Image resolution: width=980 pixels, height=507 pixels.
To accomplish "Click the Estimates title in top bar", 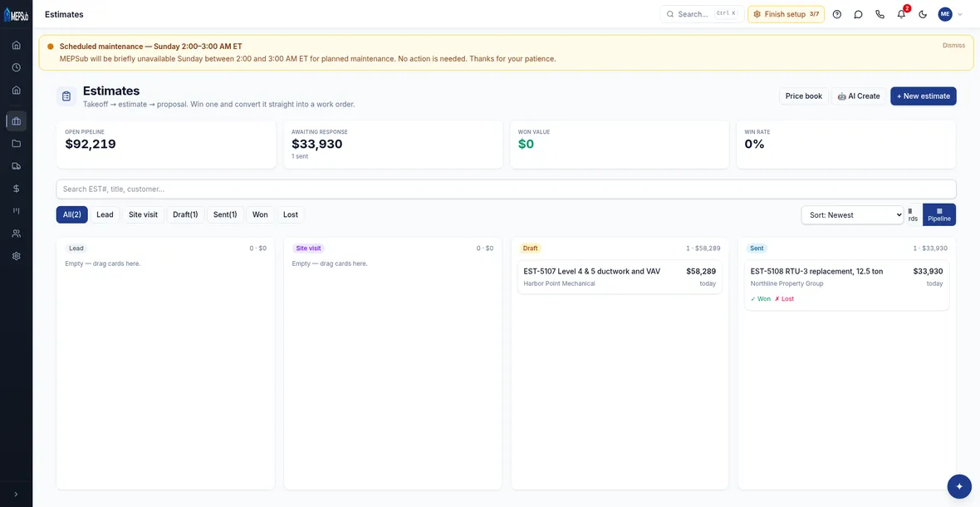I will point(65,14).
